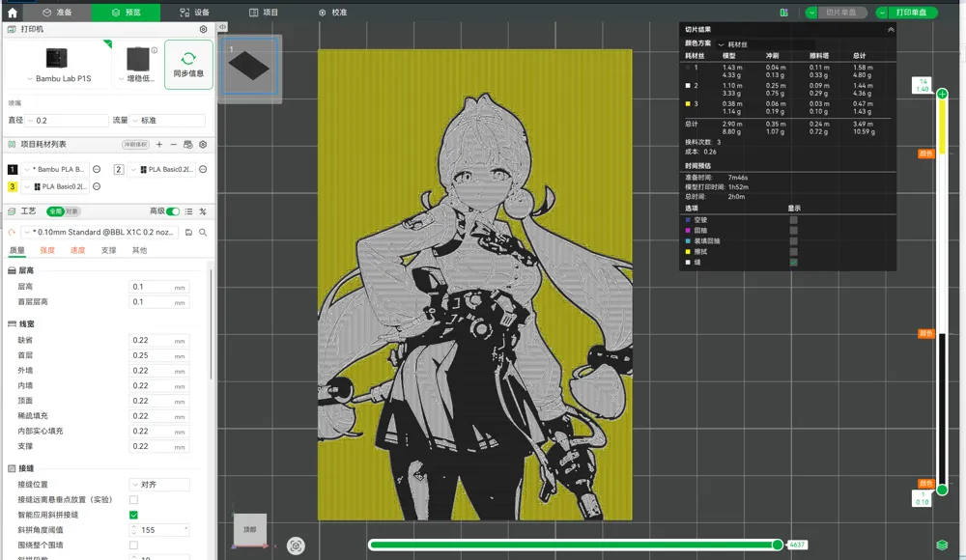Enable 围绕整个围墙 checkbox
The height and width of the screenshot is (560, 966).
point(133,546)
